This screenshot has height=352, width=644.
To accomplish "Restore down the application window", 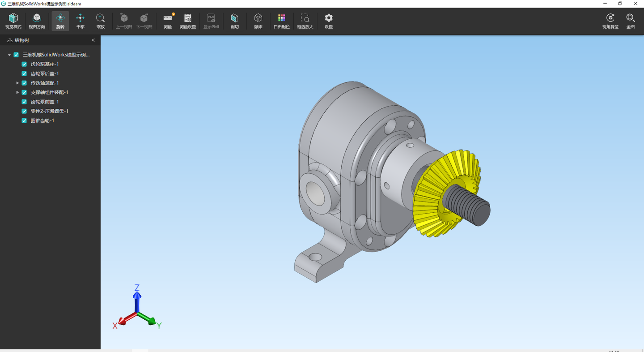I will pos(620,4).
